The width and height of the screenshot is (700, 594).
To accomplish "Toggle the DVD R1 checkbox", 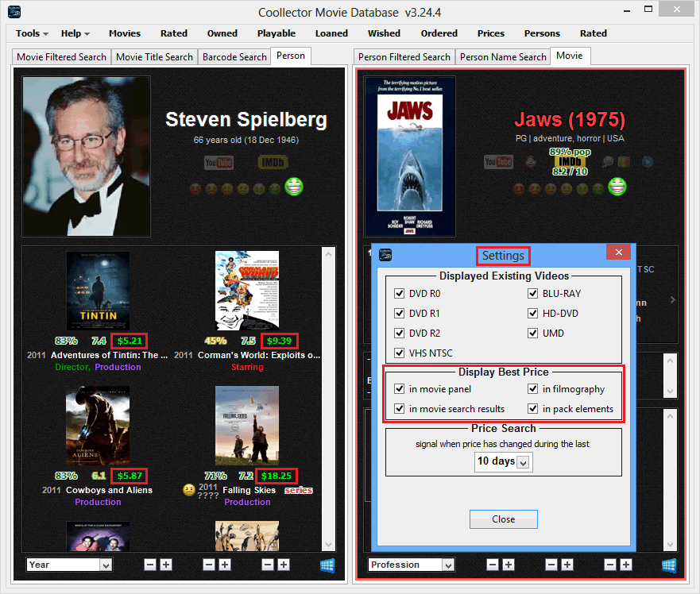I will click(x=400, y=314).
